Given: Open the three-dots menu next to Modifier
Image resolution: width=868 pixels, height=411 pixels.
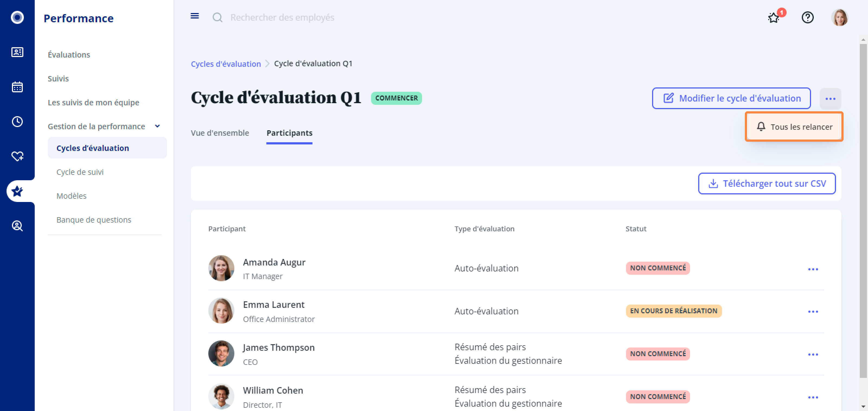Looking at the screenshot, I should (830, 99).
